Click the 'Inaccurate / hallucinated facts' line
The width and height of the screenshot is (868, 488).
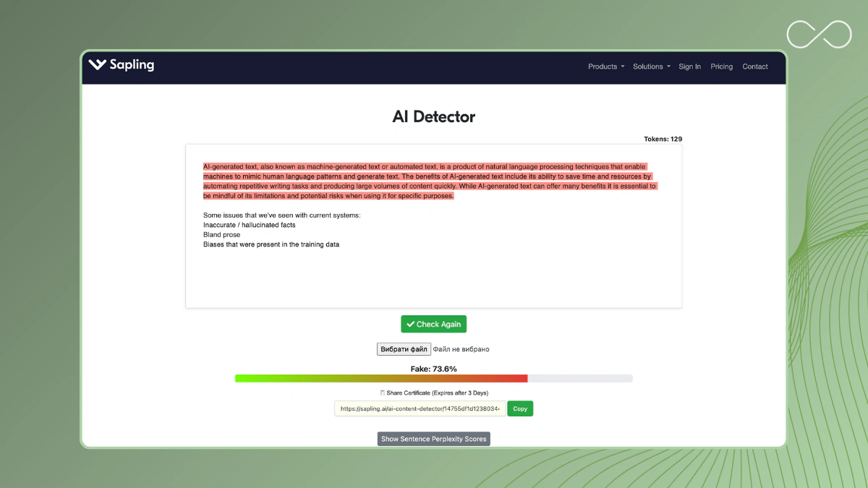[249, 225]
